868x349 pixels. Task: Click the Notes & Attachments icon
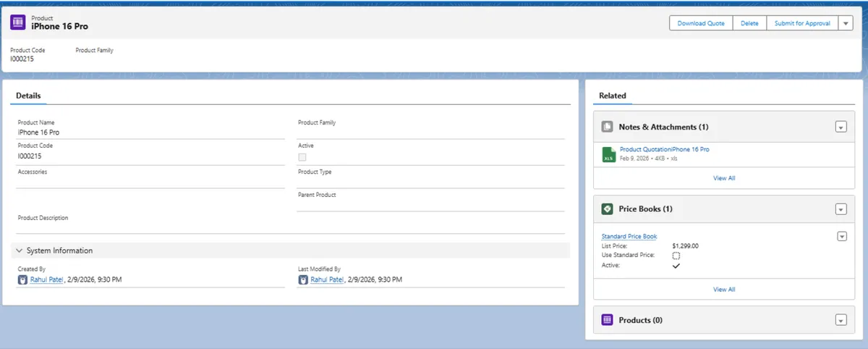coord(608,127)
